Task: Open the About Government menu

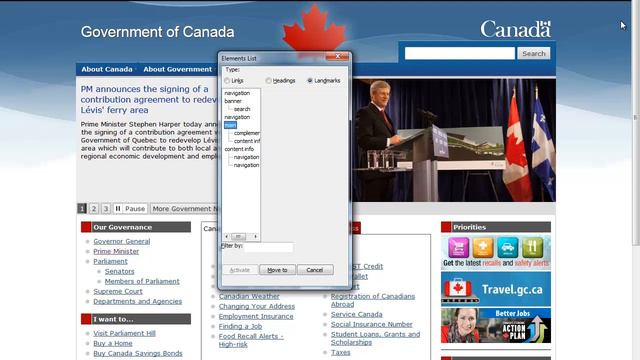Action: (x=178, y=69)
